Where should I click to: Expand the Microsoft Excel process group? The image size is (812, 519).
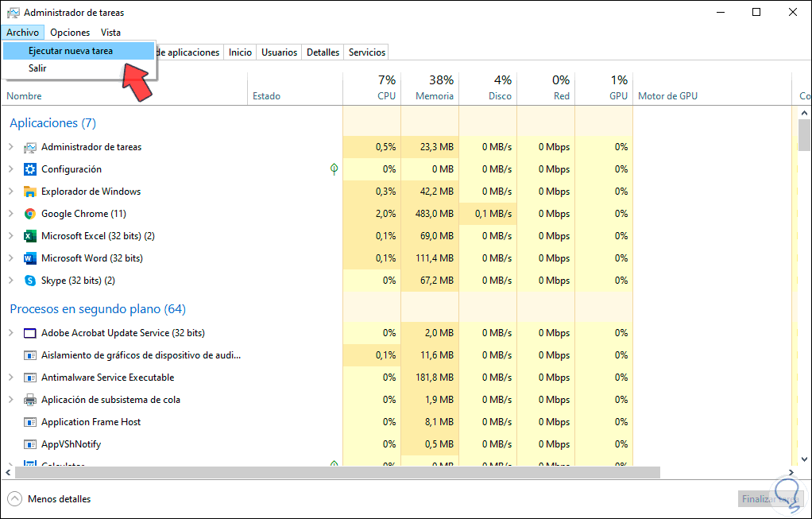click(x=11, y=236)
